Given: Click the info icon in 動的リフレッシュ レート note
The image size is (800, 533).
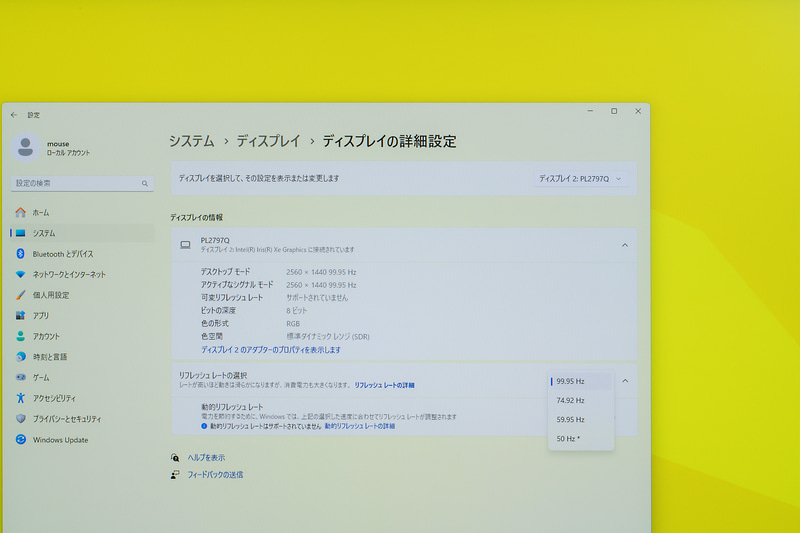Looking at the screenshot, I should click(x=204, y=426).
